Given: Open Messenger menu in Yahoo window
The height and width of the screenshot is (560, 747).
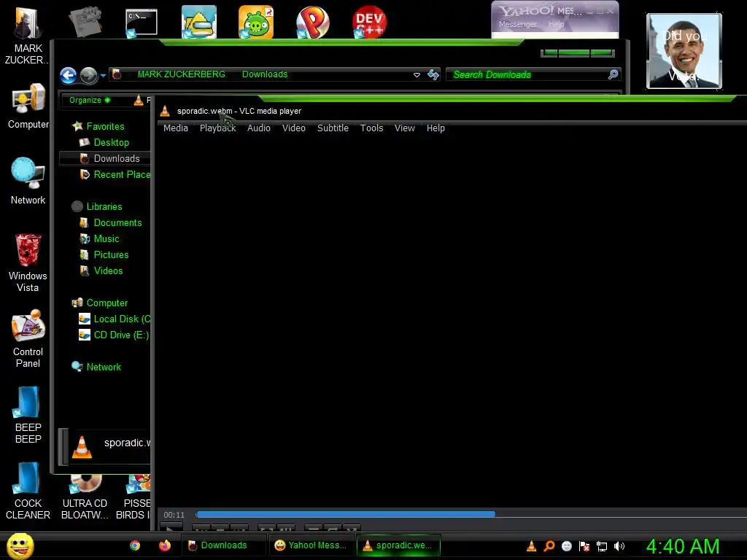Looking at the screenshot, I should [517, 24].
